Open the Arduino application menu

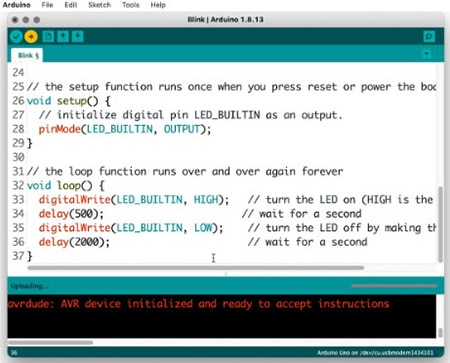(x=16, y=5)
